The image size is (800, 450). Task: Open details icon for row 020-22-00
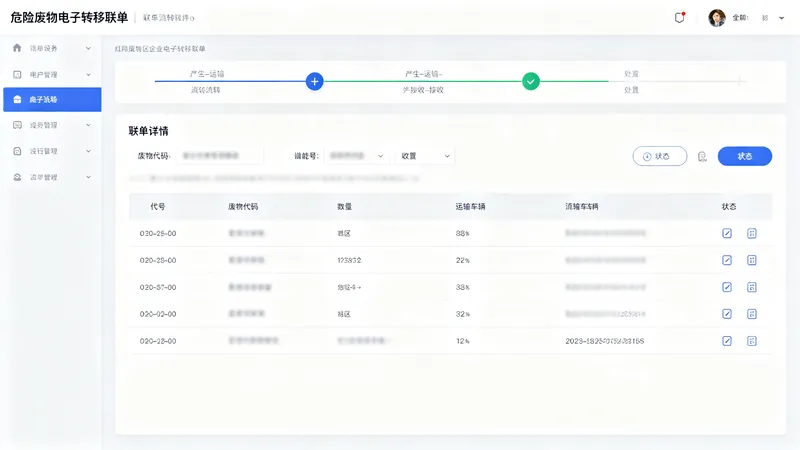tap(752, 341)
